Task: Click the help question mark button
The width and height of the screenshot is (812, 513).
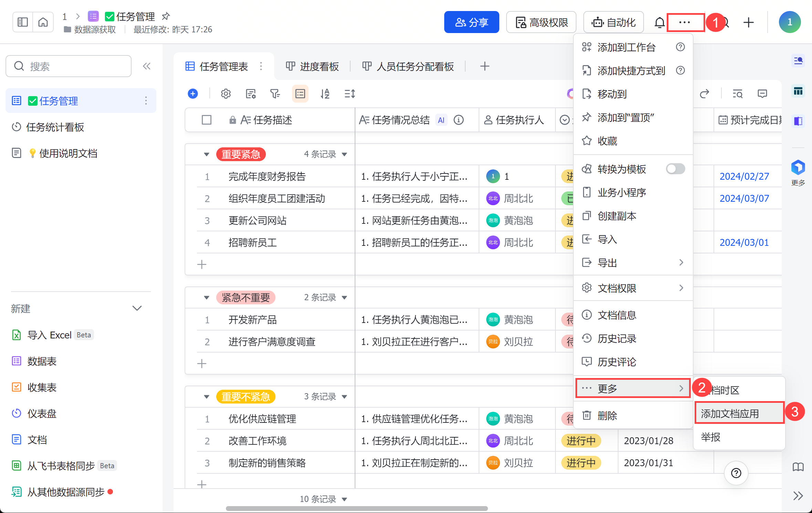Action: point(736,473)
